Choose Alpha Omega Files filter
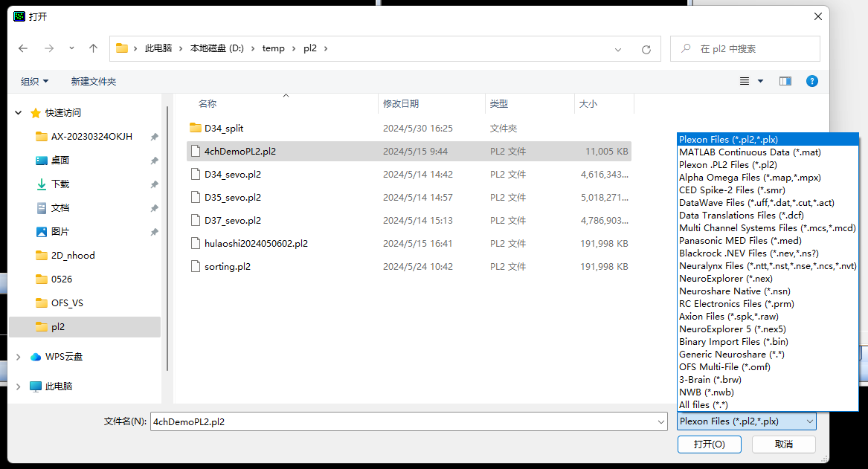The image size is (868, 469). 768,178
